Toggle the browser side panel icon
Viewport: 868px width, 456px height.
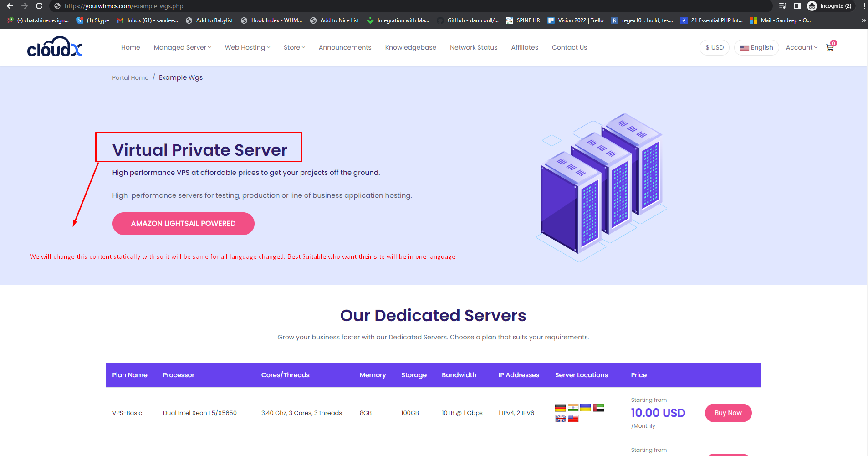coord(797,6)
